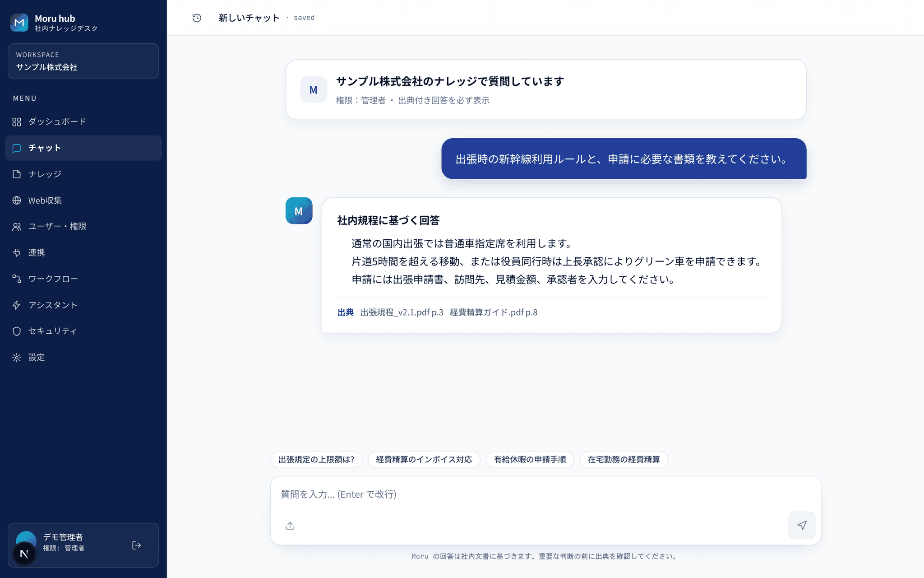
Task: Click the 設定 gear icon
Action: coord(17,358)
